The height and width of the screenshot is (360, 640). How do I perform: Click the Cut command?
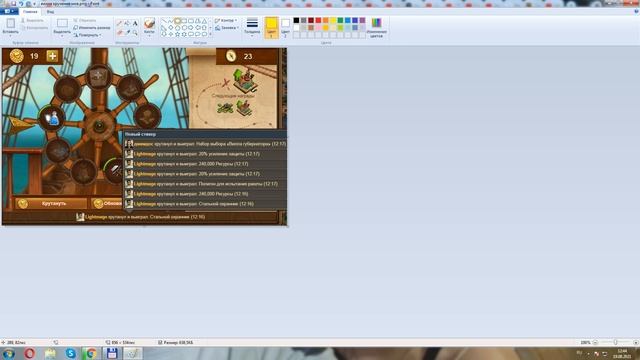[x=33, y=20]
